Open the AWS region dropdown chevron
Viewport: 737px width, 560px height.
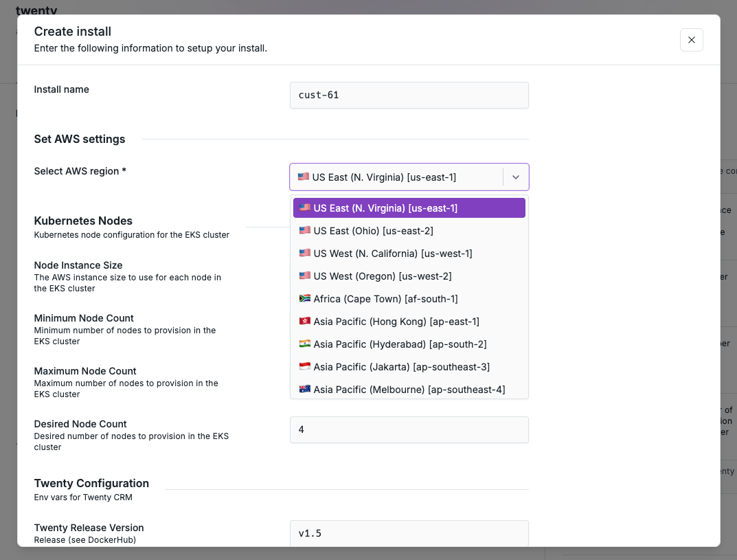pos(516,177)
